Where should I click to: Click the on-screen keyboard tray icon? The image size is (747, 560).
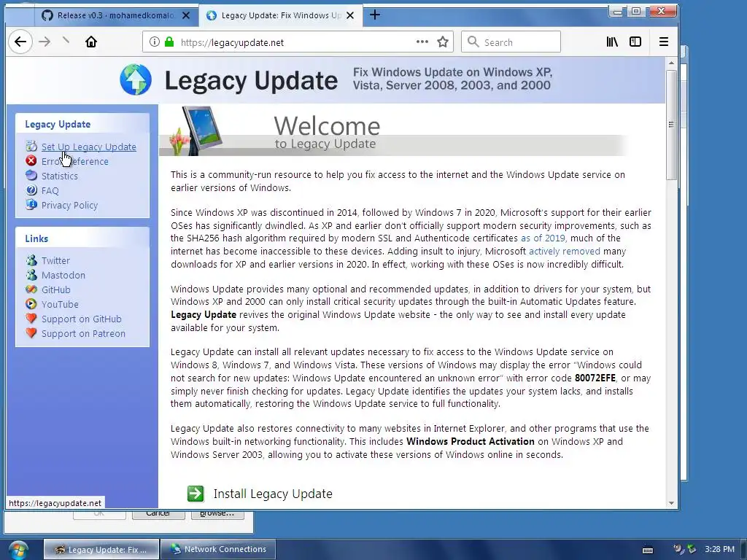(x=648, y=550)
